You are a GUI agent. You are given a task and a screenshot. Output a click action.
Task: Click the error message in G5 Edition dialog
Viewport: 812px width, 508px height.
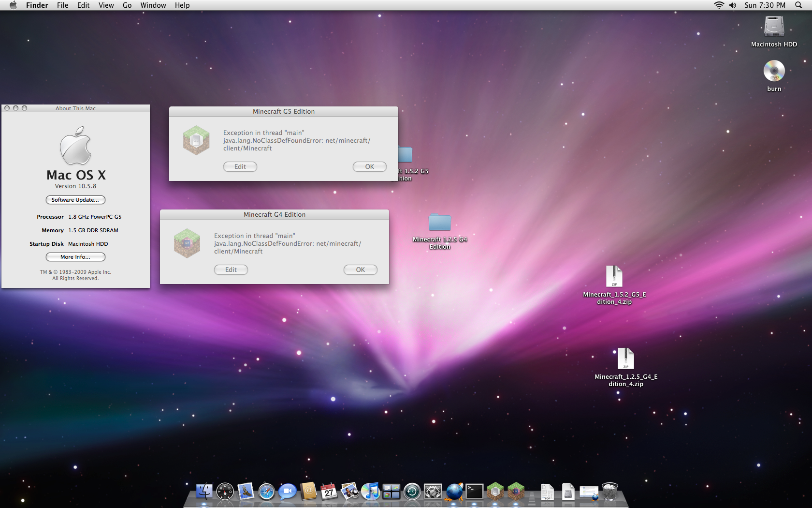point(297,140)
